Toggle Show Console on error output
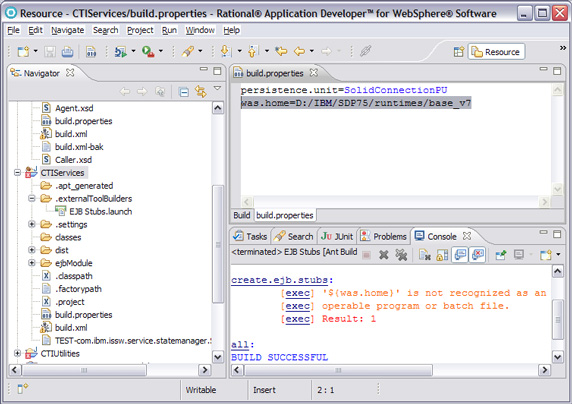This screenshot has height=404, width=572. click(478, 254)
